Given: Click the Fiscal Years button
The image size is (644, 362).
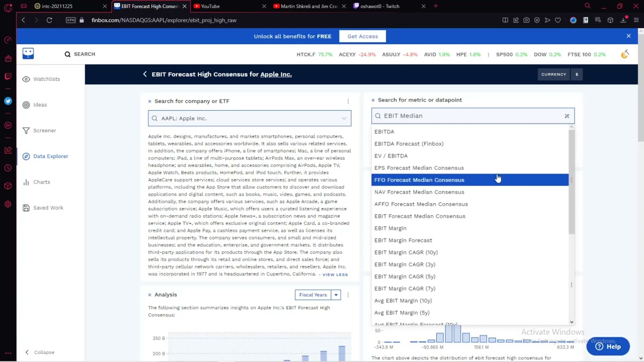Looking at the screenshot, I should pos(313,295).
